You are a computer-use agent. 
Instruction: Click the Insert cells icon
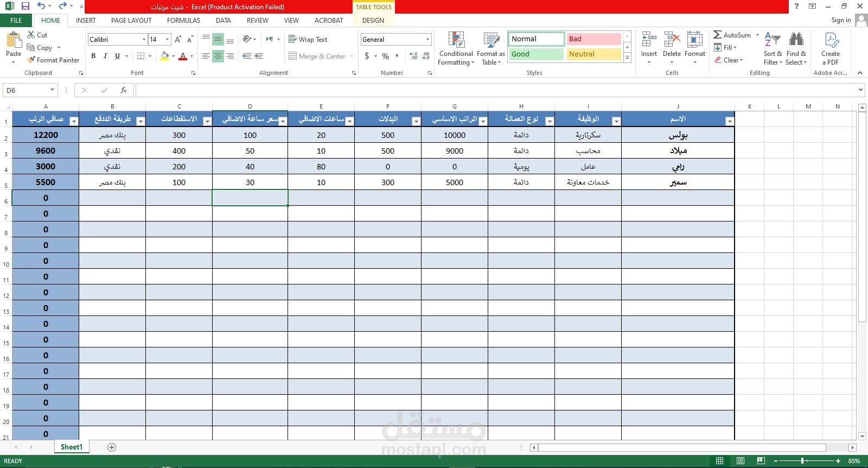click(x=649, y=40)
